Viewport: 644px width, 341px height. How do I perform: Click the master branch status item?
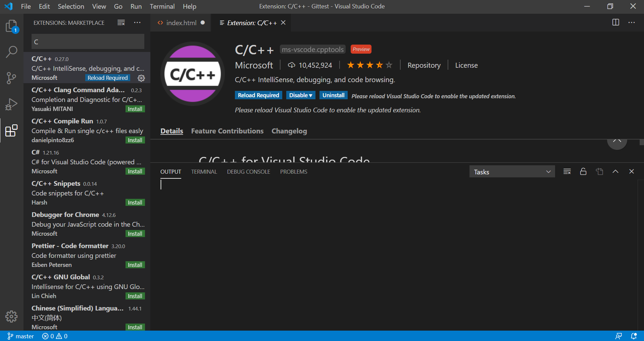[20, 336]
